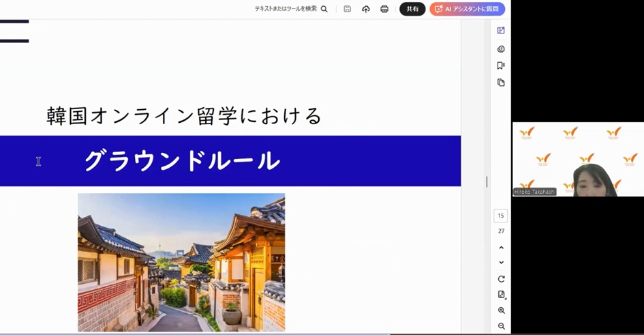Click the Hiroko Takahashi video thumbnail

(577, 160)
